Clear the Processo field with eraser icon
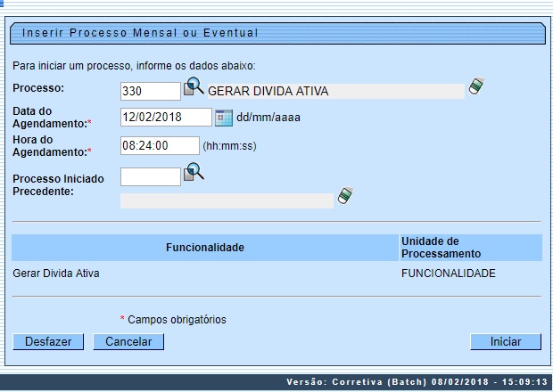Viewport: 553px width, 392px height. 476,86
